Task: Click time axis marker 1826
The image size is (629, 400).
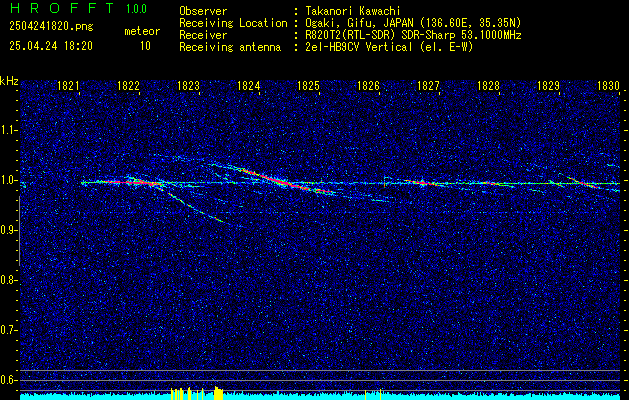Action: [x=368, y=85]
